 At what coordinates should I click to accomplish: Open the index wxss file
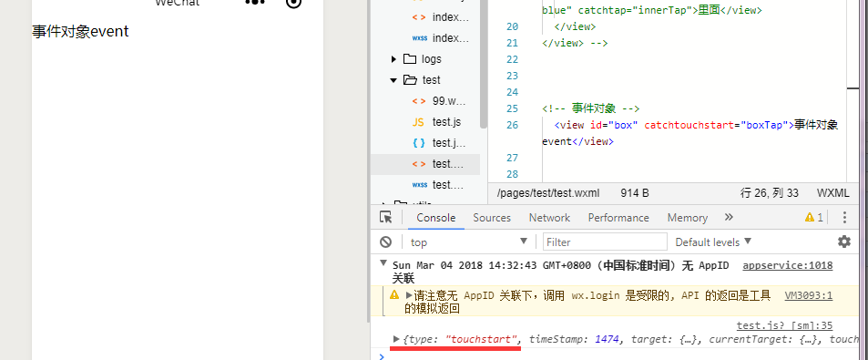[451, 38]
